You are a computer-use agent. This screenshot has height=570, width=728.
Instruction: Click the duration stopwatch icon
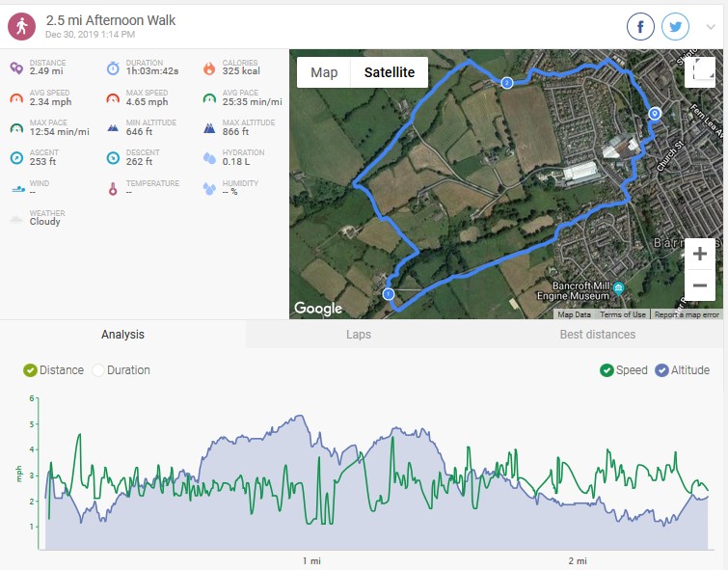click(113, 68)
